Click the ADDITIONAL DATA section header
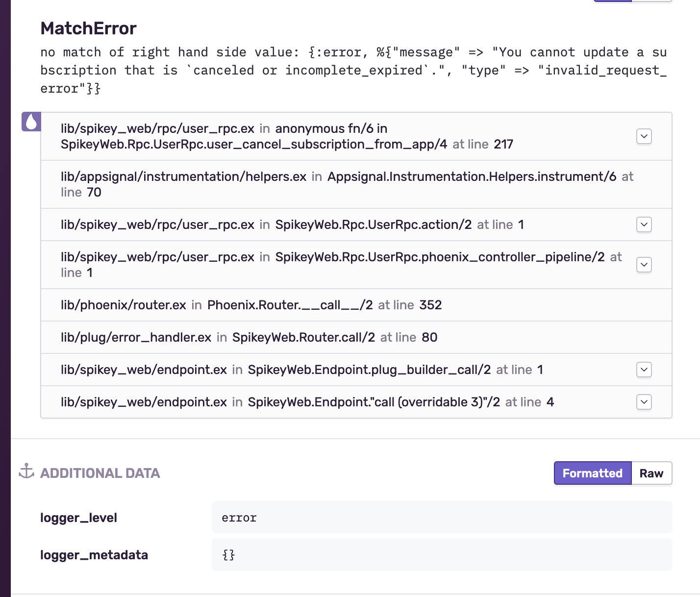This screenshot has height=597, width=700. [x=100, y=473]
